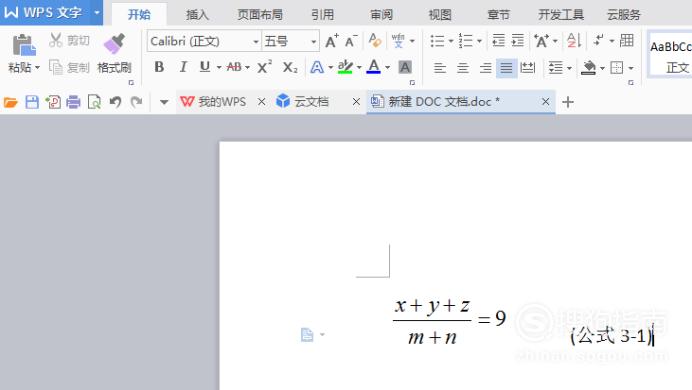
Task: Increase paragraph indent
Action: click(x=518, y=41)
